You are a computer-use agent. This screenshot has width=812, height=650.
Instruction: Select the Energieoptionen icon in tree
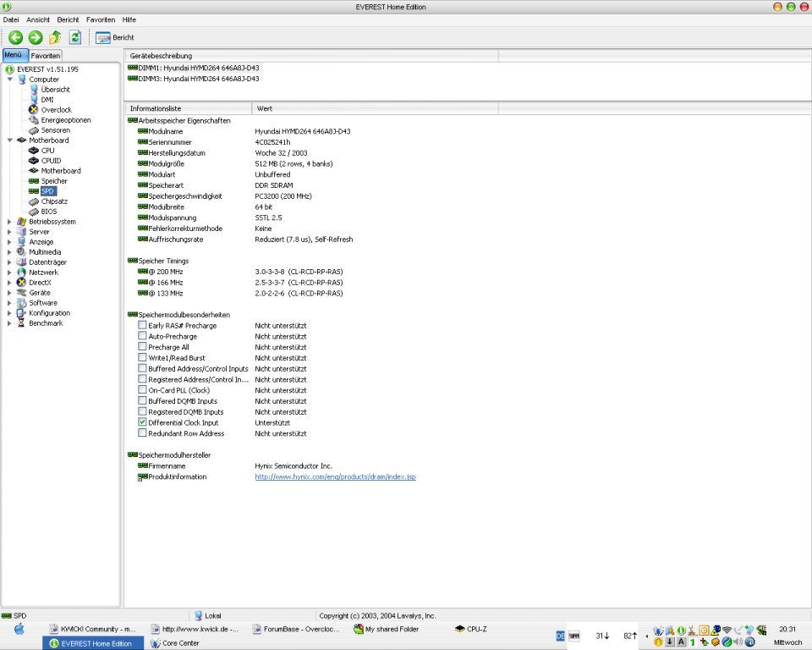pos(34,119)
